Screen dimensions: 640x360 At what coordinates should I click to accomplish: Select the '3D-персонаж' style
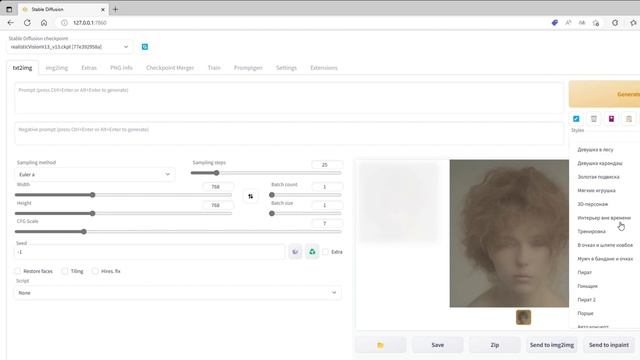pos(593,204)
